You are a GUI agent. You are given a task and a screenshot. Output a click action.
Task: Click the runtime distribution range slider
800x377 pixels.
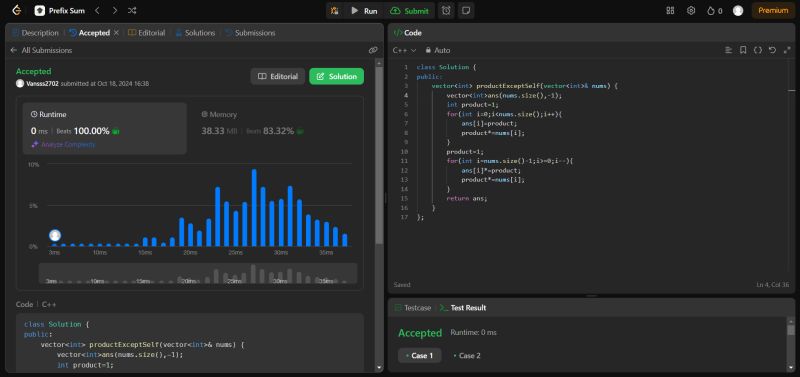coord(198,273)
